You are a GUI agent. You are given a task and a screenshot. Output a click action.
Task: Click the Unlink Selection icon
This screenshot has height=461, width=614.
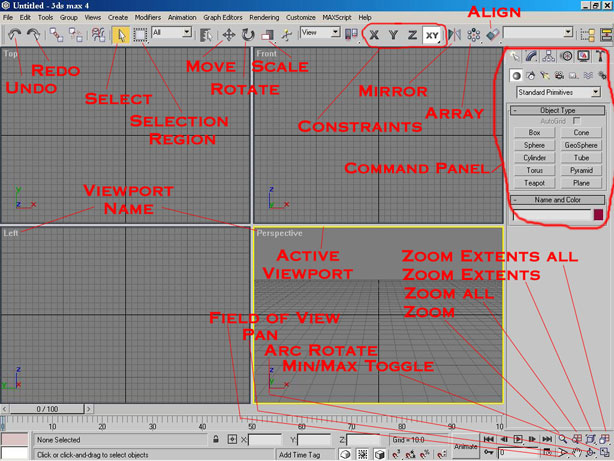[x=75, y=34]
